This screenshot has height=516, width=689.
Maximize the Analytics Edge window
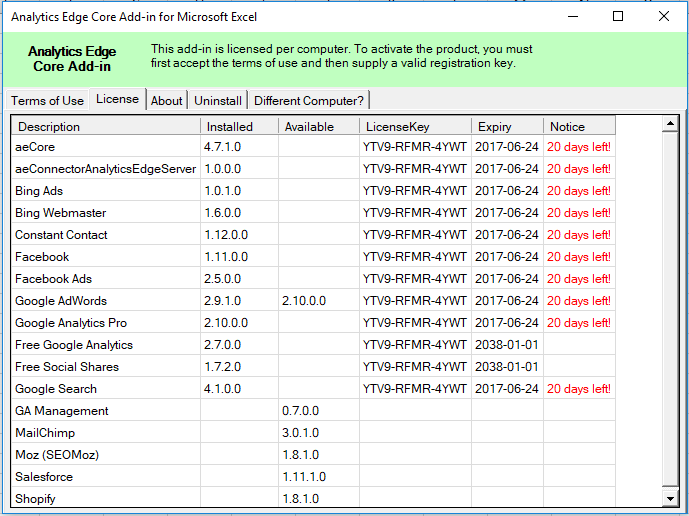[x=618, y=17]
